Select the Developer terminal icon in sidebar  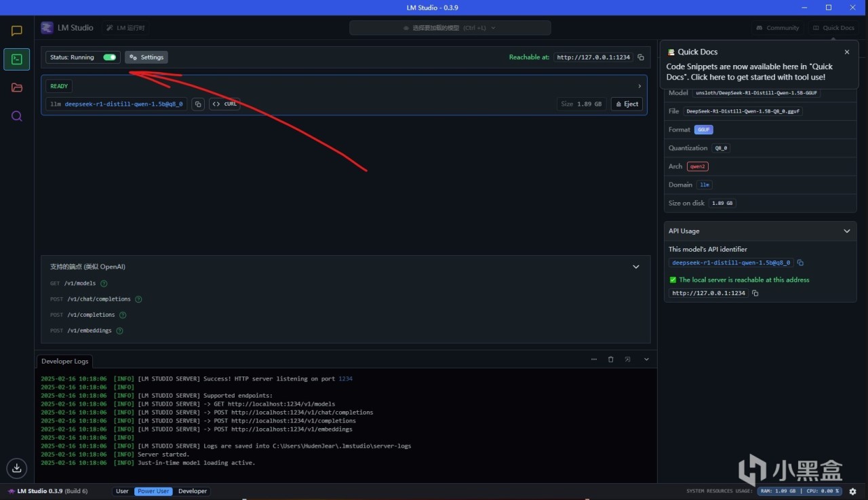(x=17, y=60)
